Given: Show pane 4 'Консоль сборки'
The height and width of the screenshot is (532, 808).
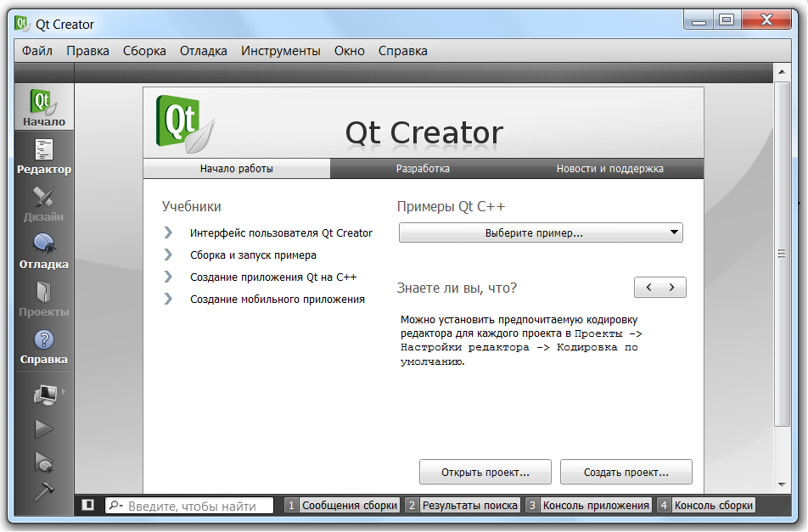Looking at the screenshot, I should point(706,505).
